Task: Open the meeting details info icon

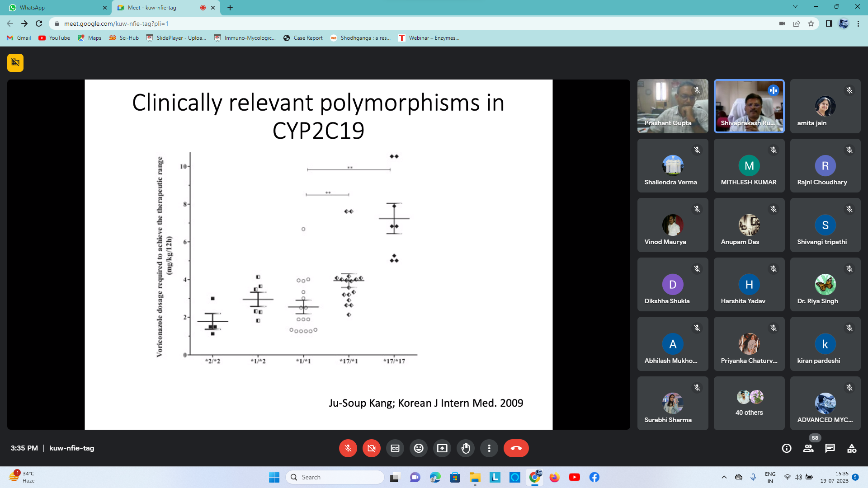Action: coord(787,448)
